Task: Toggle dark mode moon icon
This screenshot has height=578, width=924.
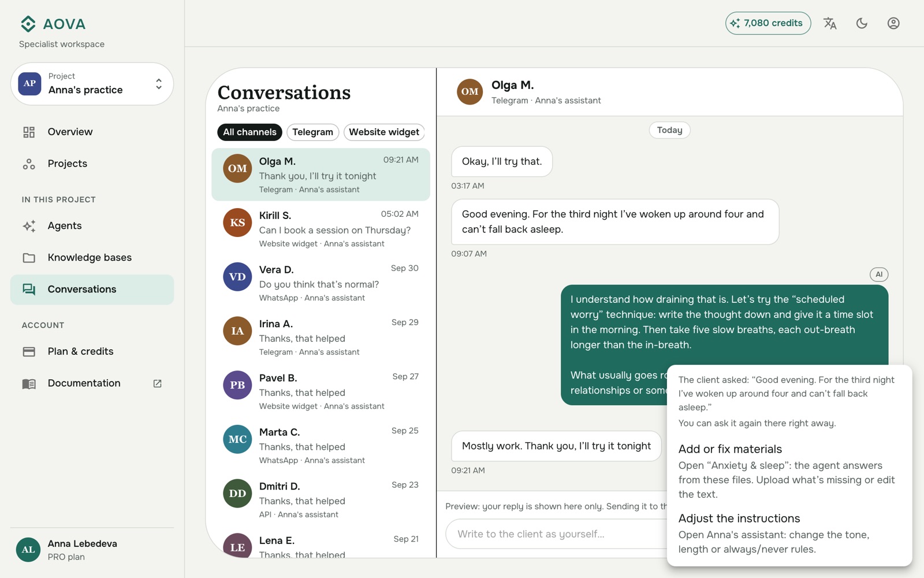Action: point(862,23)
